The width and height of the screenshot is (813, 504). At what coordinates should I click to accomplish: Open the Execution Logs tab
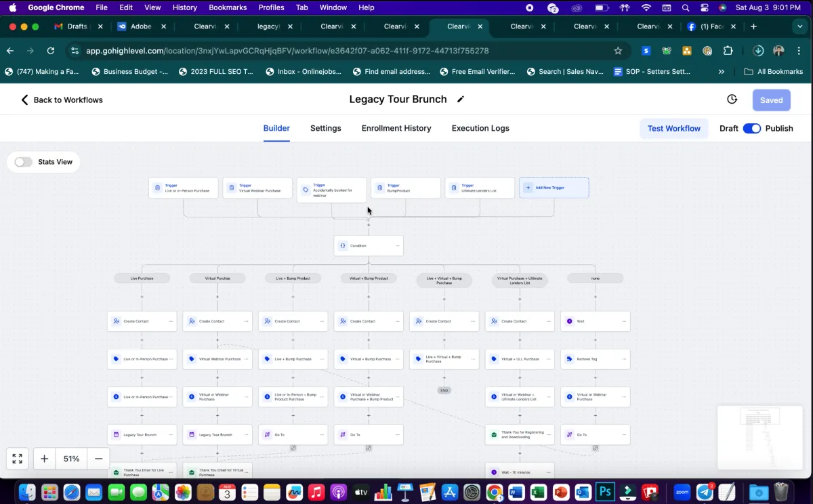pyautogui.click(x=480, y=128)
